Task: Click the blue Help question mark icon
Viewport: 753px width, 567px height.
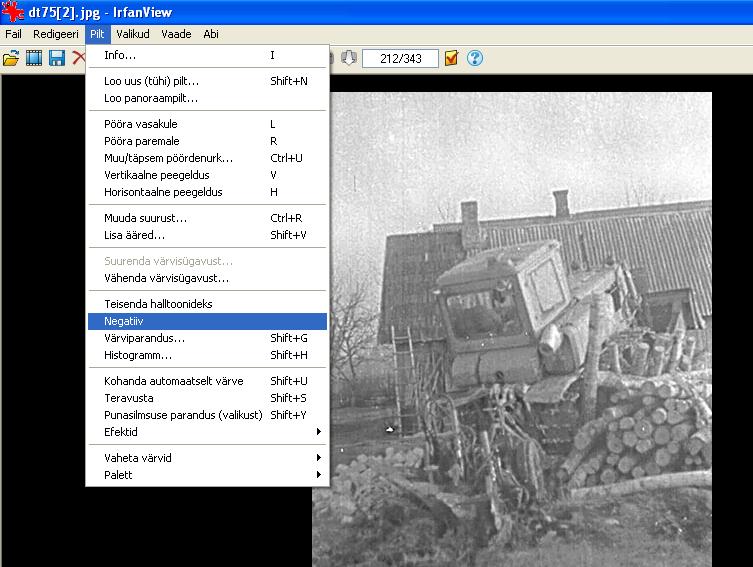Action: coord(475,58)
